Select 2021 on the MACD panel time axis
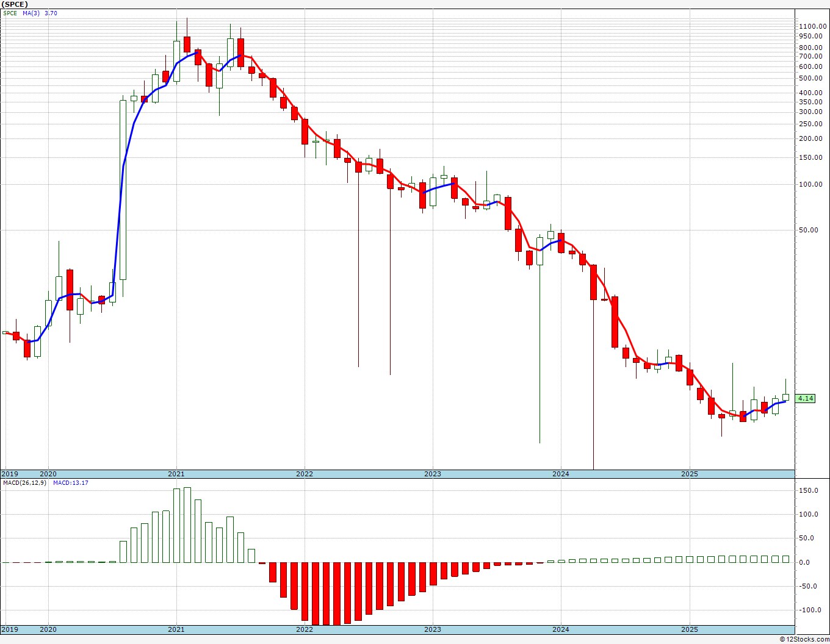Viewport: 830px width, 644px height. point(176,629)
